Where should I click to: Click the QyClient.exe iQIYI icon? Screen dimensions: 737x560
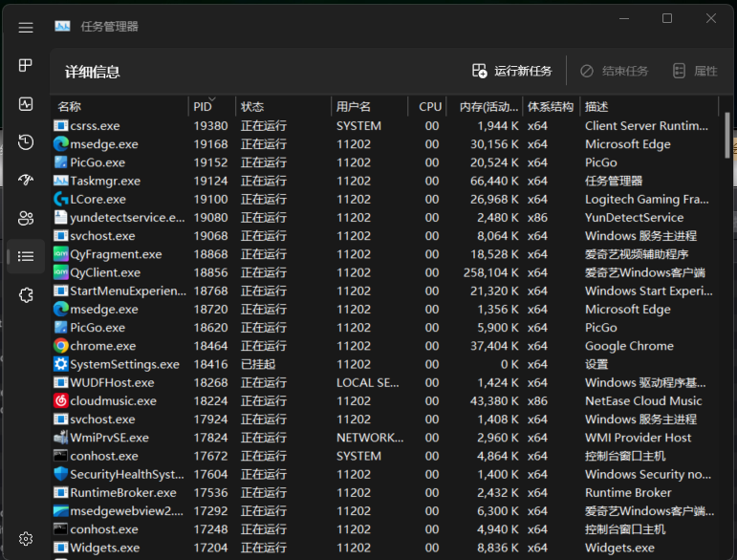click(60, 272)
